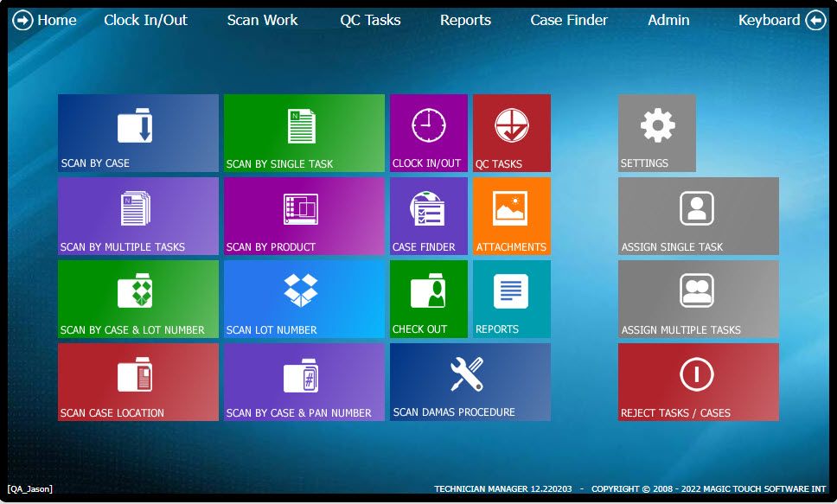This screenshot has height=504, width=837.
Task: Open the Settings gear tile
Action: [656, 133]
